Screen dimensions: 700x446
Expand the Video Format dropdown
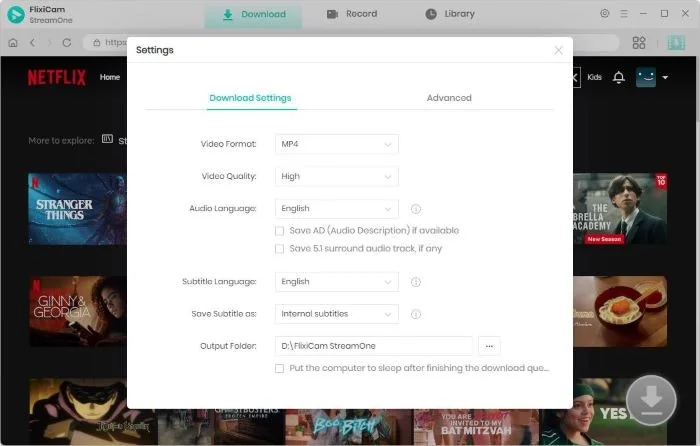click(x=336, y=144)
